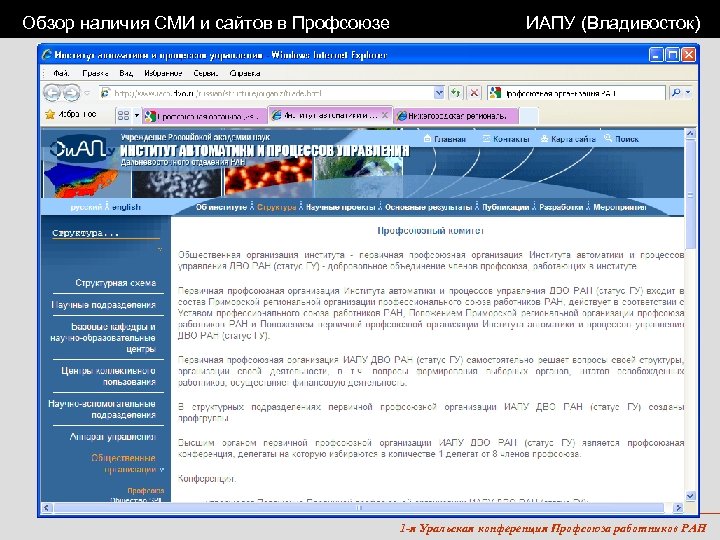Expand the tab list dropdown arrow
The width and height of the screenshot is (720, 540).
136,115
